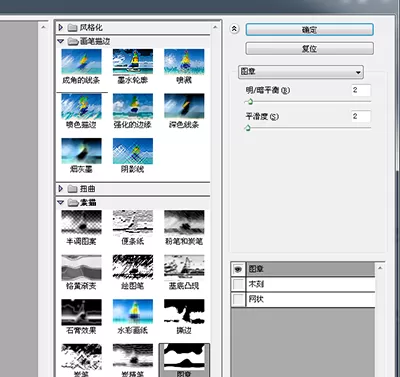This screenshot has width=400, height=377.
Task: Select the 基底凸现 filter thumbnail
Action: [184, 268]
